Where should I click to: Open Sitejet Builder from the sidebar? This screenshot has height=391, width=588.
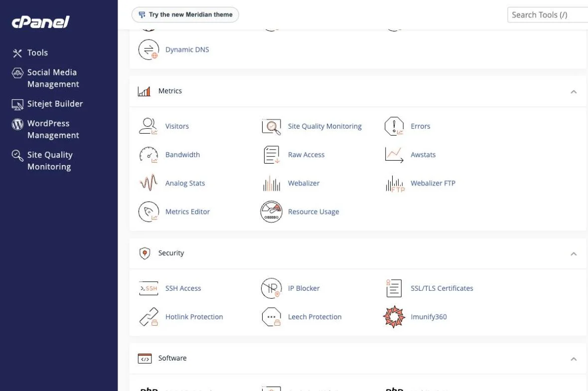(55, 104)
